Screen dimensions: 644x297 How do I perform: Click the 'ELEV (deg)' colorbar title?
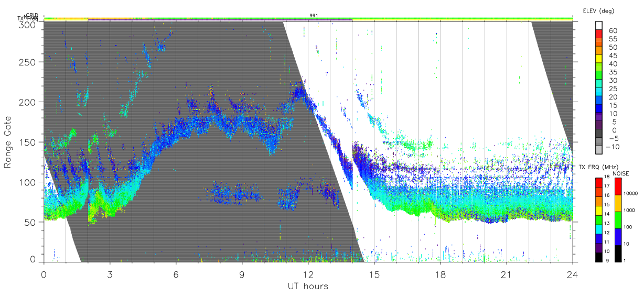click(x=599, y=11)
